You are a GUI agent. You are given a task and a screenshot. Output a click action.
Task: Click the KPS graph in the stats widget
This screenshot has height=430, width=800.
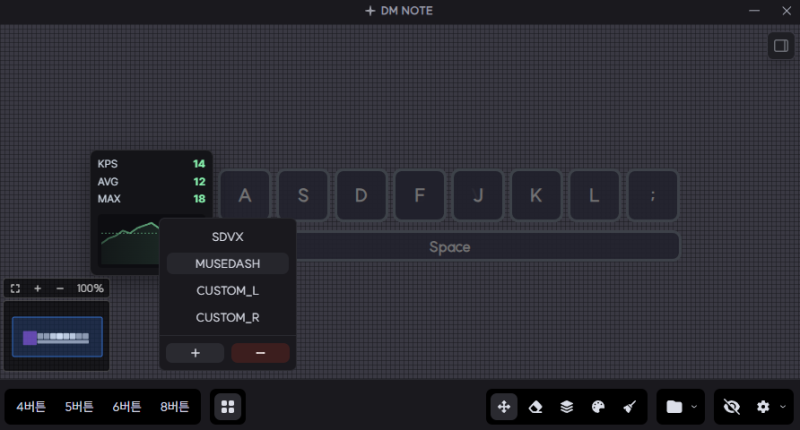(130, 241)
